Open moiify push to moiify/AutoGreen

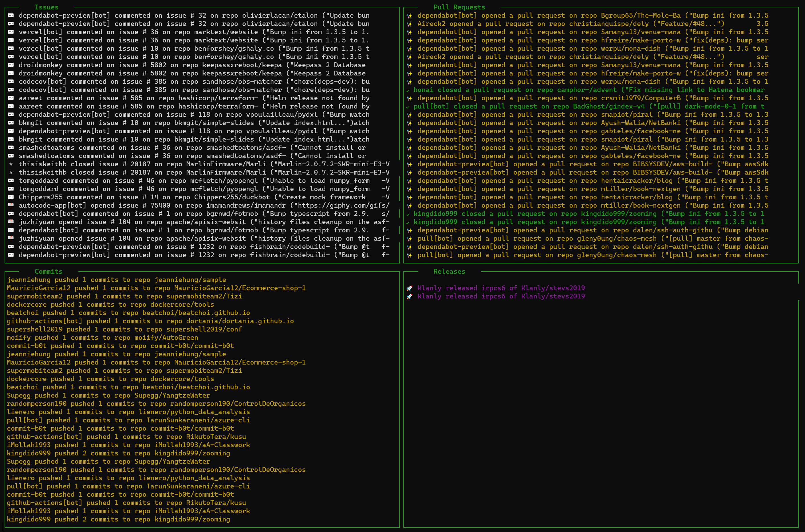(x=102, y=337)
